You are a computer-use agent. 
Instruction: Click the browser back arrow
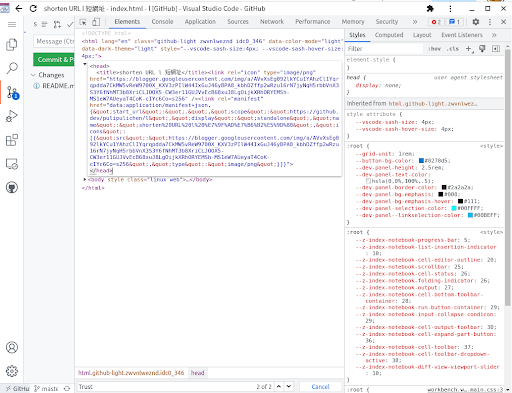[x=19, y=8]
